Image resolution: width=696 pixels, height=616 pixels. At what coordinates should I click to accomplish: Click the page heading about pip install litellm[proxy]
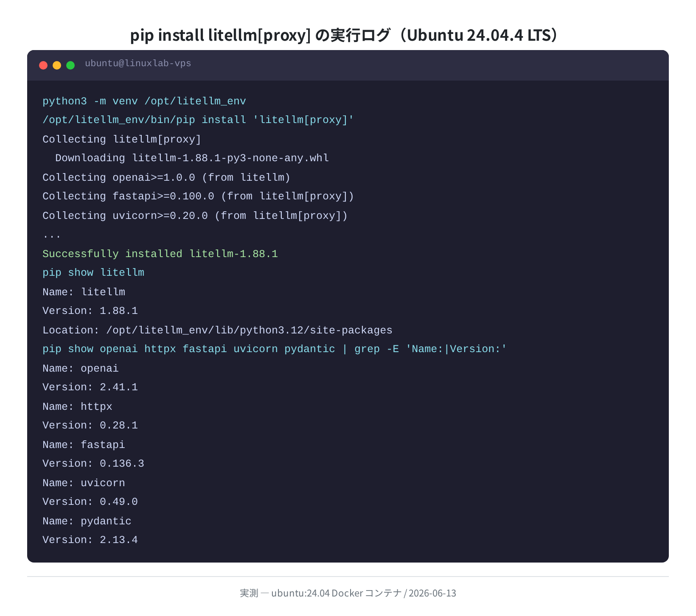point(344,35)
